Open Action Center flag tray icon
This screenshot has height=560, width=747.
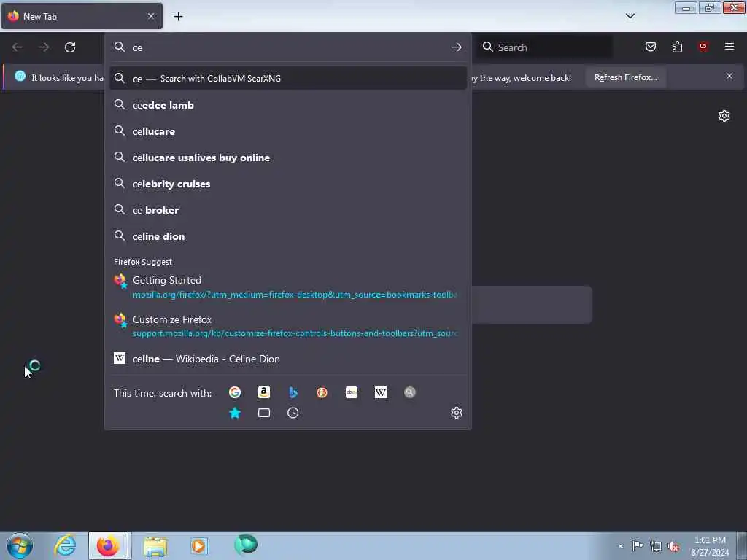pyautogui.click(x=638, y=545)
